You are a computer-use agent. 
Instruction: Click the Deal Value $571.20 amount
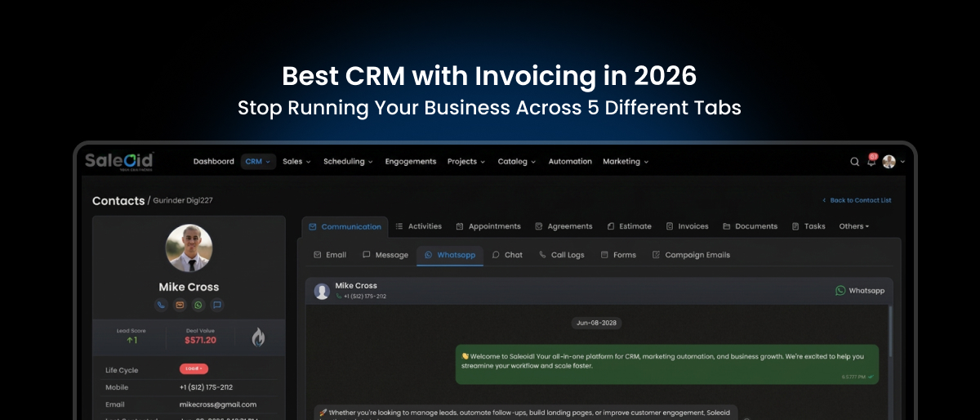[200, 340]
